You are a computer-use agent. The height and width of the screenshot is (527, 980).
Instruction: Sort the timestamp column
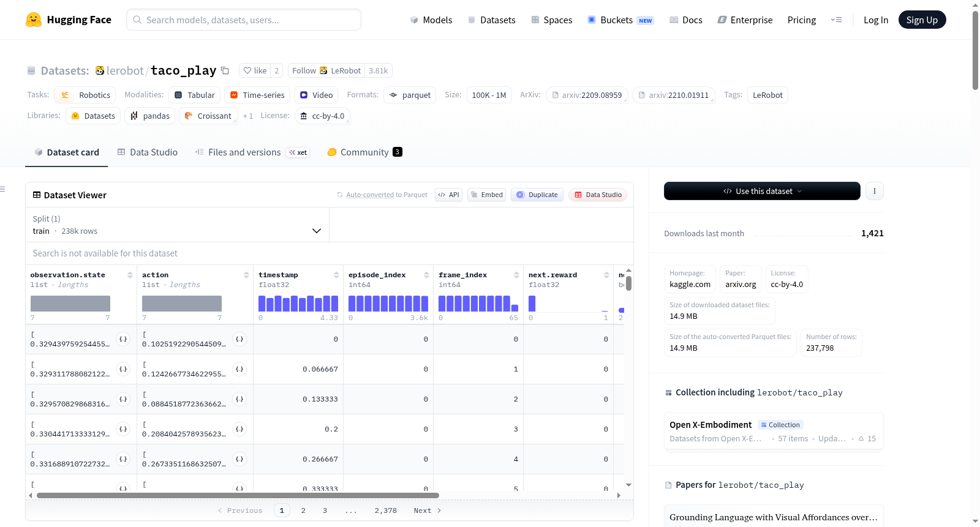coord(336,275)
